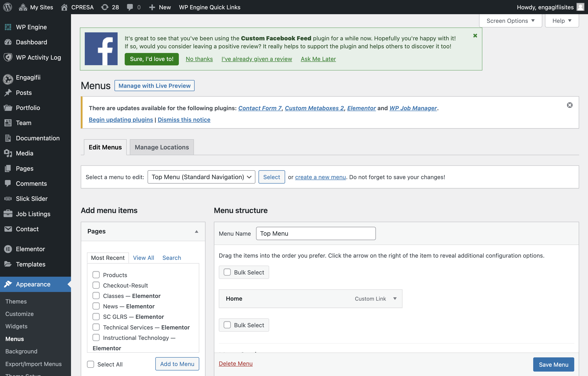The height and width of the screenshot is (376, 588).
Task: Open Customize in Appearance submenu
Action: coord(20,314)
